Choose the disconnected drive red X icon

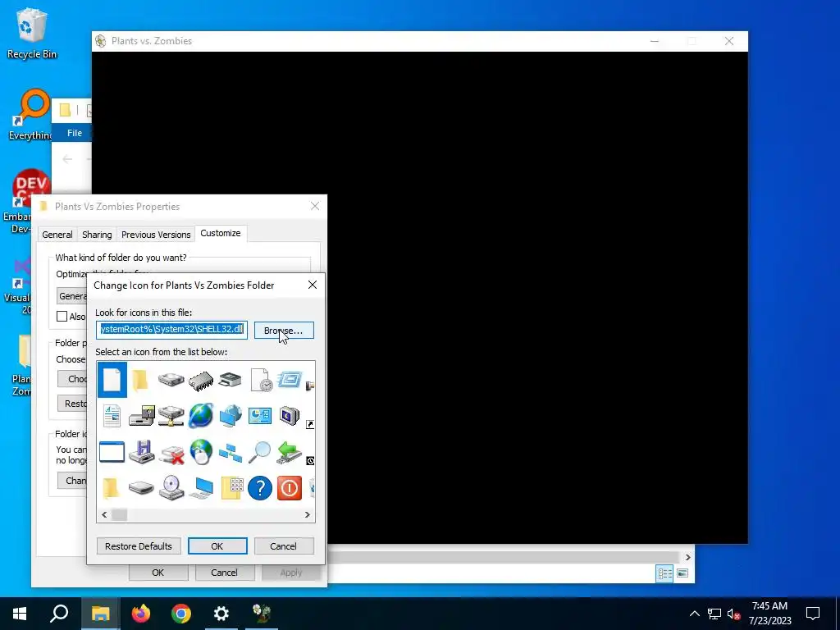pyautogui.click(x=171, y=454)
